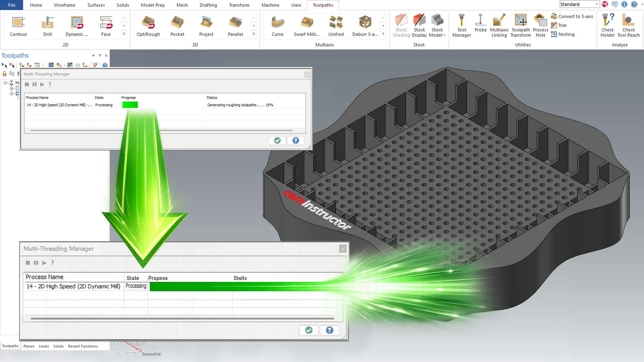644x362 pixels.
Task: Click the Check Holder analyze icon
Action: click(x=607, y=25)
